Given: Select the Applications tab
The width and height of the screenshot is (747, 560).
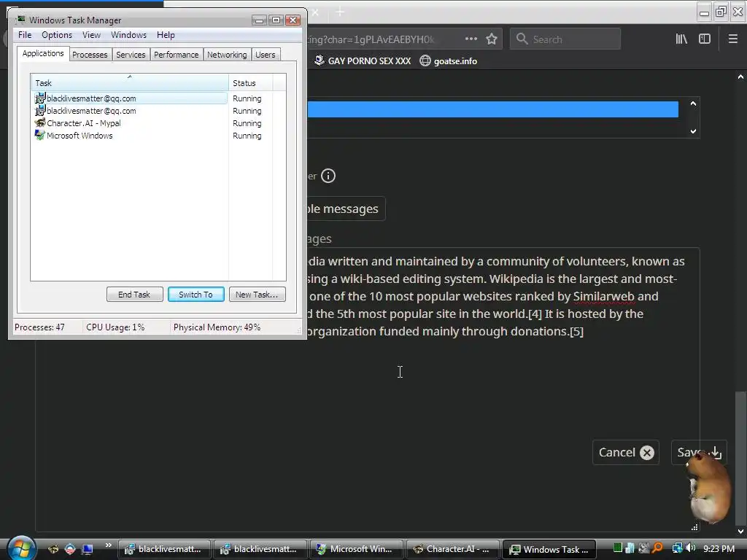Looking at the screenshot, I should [43, 53].
